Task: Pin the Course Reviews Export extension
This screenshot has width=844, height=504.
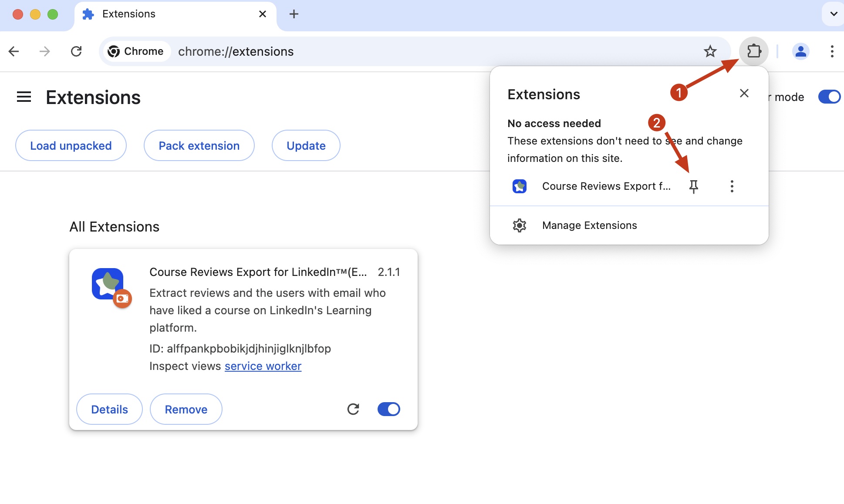Action: tap(694, 186)
